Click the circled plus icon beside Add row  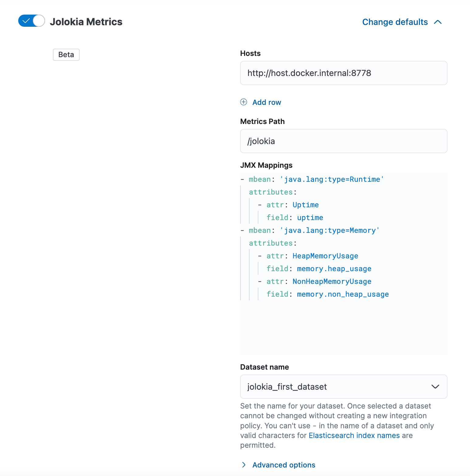[x=244, y=102]
